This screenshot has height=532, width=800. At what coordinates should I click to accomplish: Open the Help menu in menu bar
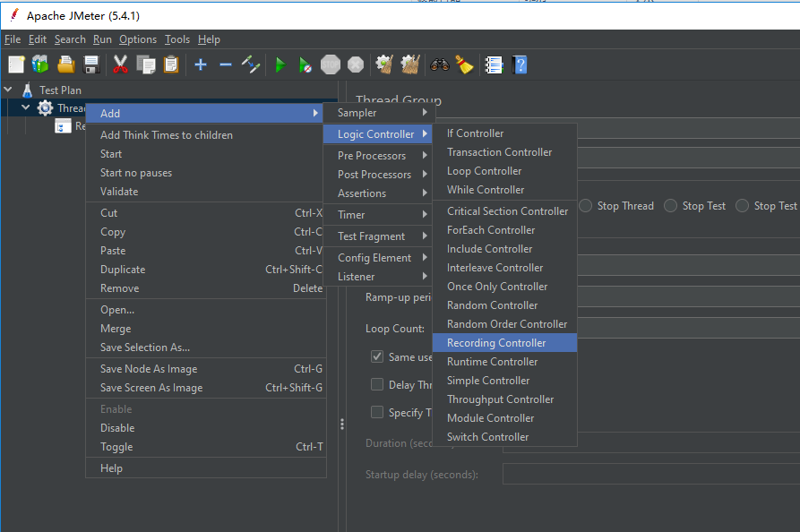[209, 39]
